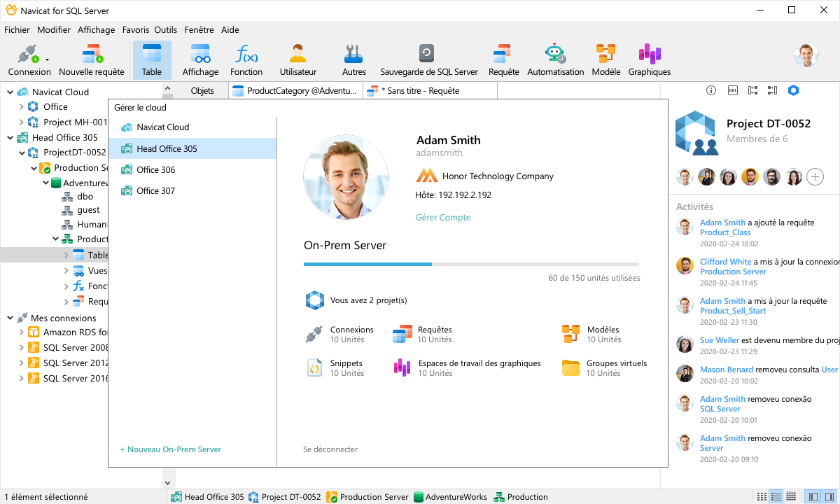Image resolution: width=840 pixels, height=504 pixels.
Task: Expand the Office tree node
Action: (x=21, y=107)
